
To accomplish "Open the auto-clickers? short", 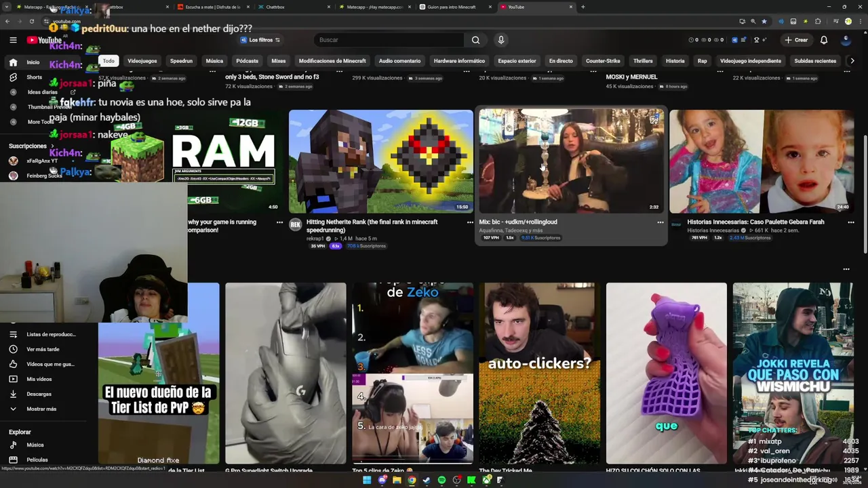I will click(539, 373).
